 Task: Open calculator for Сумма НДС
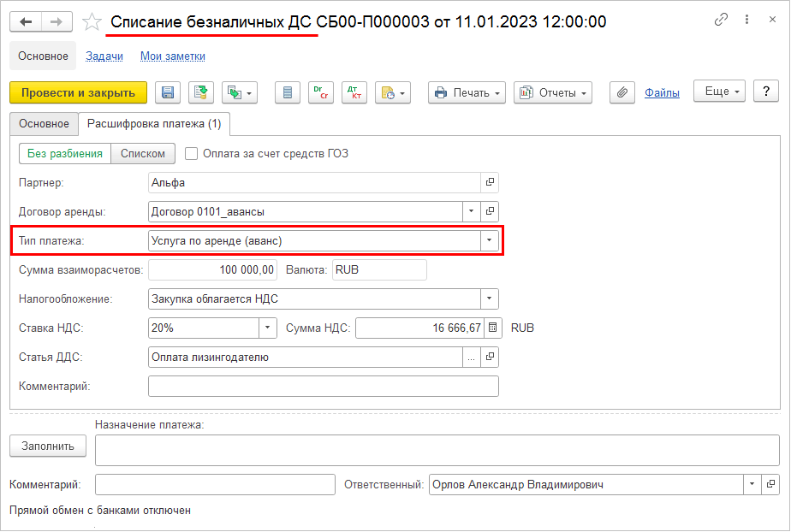pos(492,328)
